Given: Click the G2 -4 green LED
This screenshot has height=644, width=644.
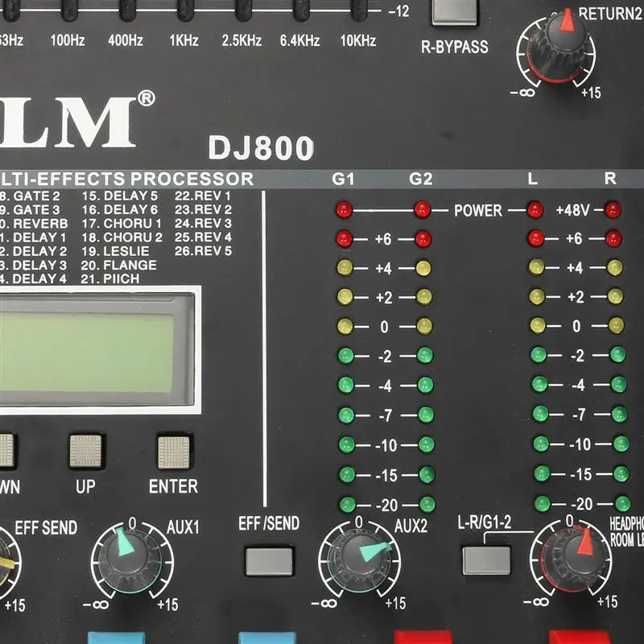Looking at the screenshot, I should pyautogui.click(x=425, y=386).
